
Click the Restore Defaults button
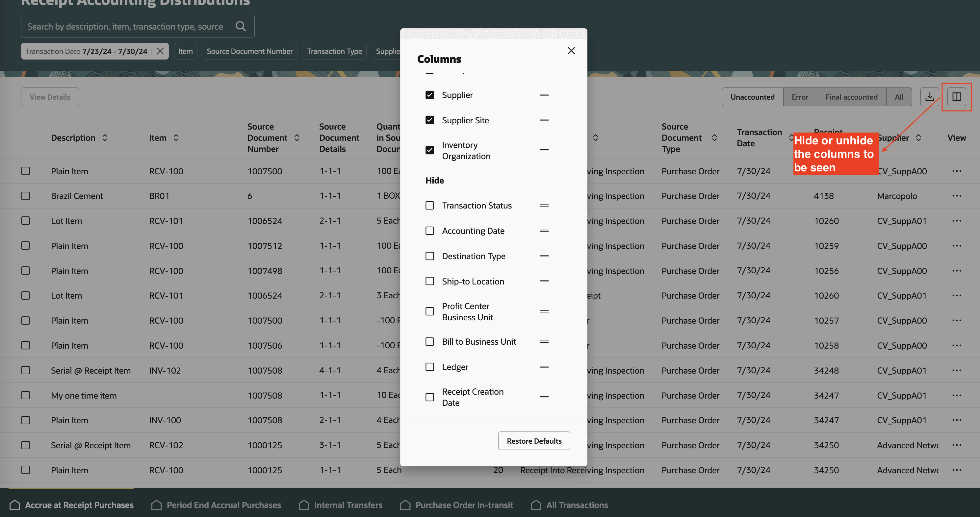tap(534, 441)
